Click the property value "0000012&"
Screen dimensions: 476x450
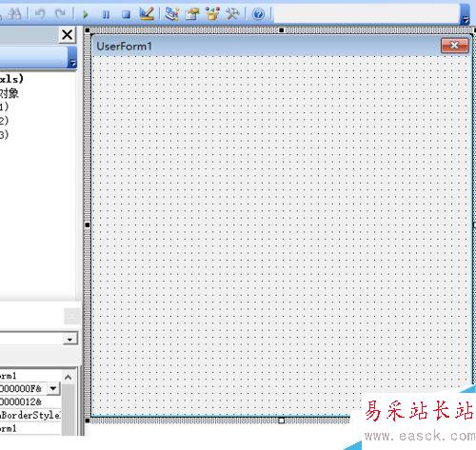[x=21, y=401]
